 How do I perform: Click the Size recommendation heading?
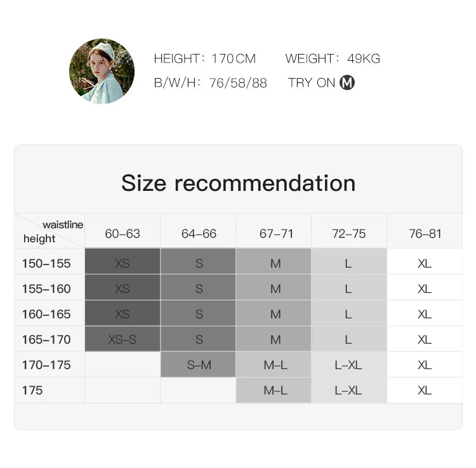(x=238, y=183)
